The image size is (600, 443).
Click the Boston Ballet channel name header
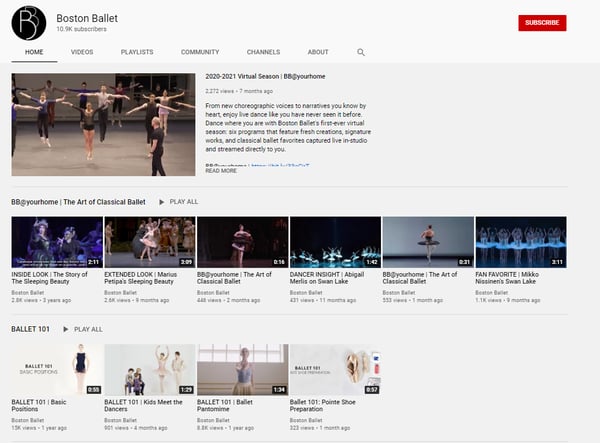coord(87,18)
